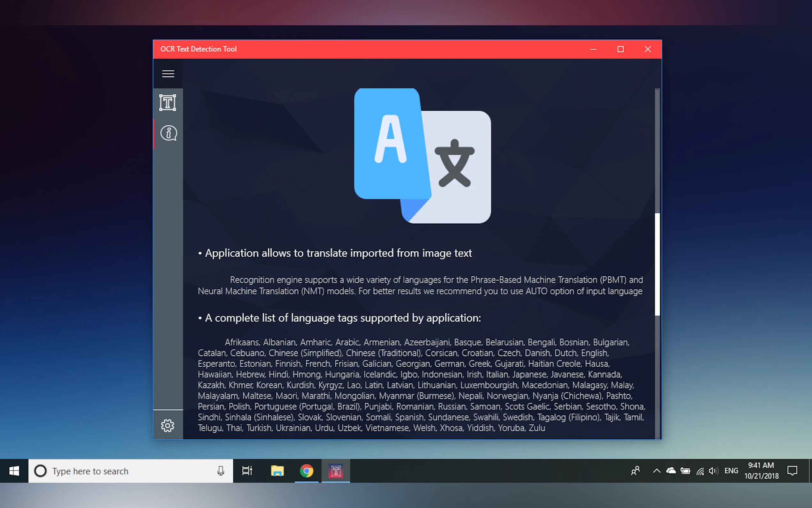Screen dimensions: 812x508
Task: Open the clock showing 9:41 AM
Action: 761,470
